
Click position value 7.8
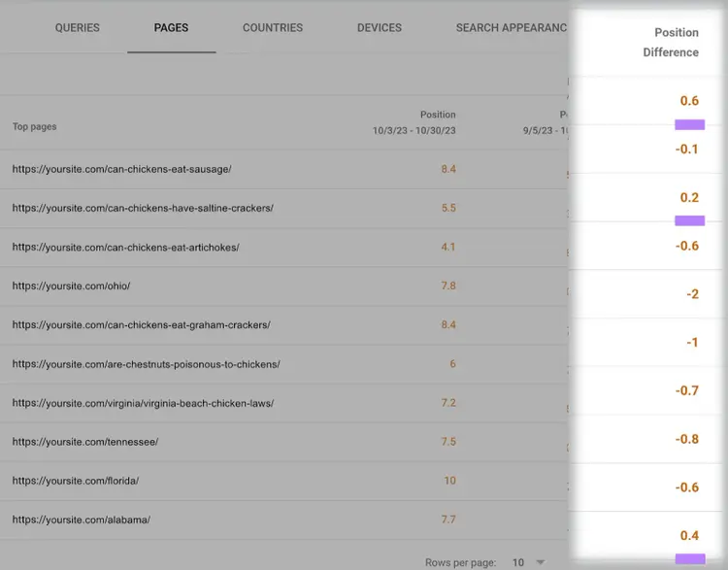(448, 285)
